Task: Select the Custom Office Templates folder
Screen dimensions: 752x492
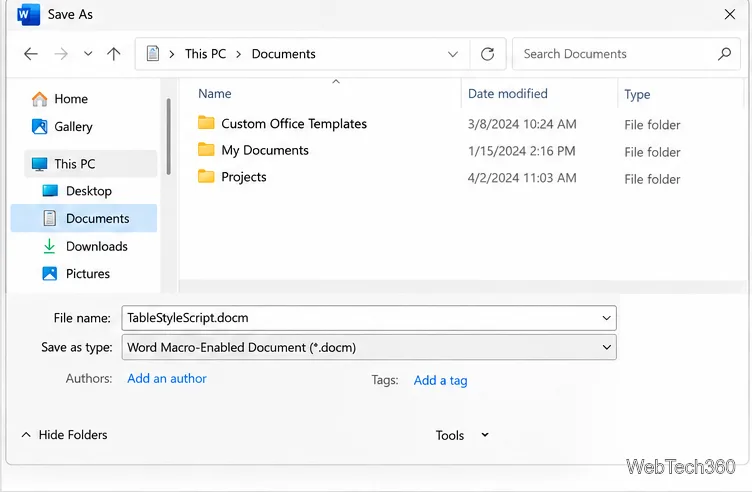Action: point(294,124)
